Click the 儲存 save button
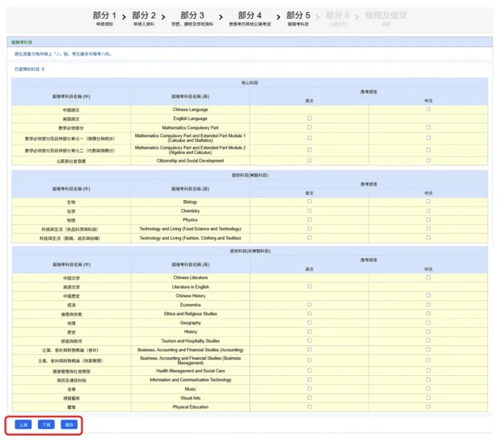The width and height of the screenshot is (504, 441). pyautogui.click(x=69, y=425)
